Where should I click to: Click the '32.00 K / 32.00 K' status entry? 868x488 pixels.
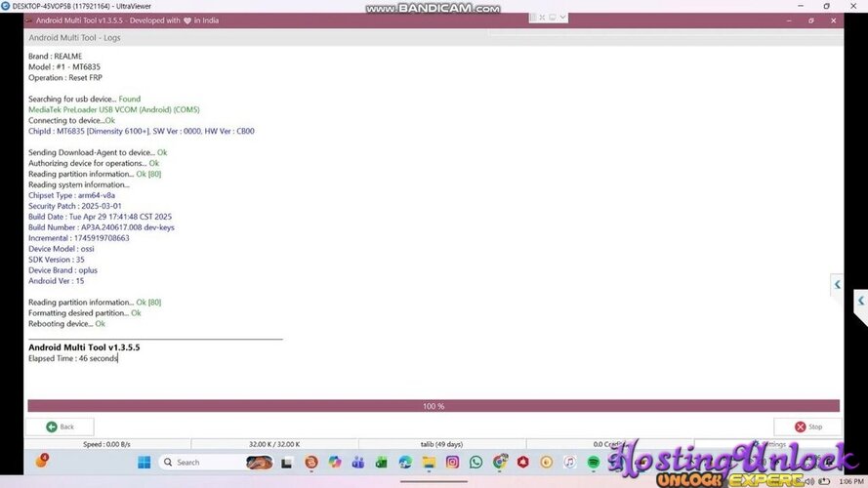274,444
